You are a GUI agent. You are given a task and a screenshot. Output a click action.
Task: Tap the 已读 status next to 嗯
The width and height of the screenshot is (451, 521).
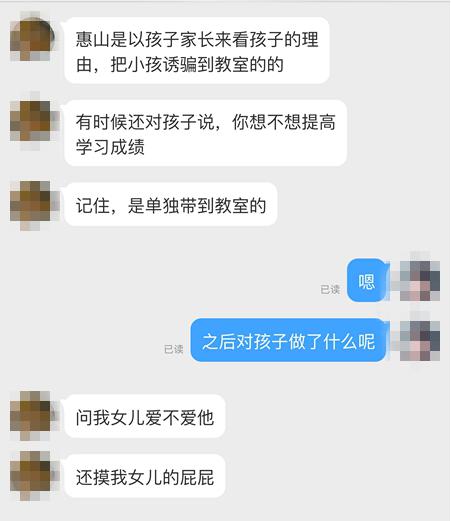click(x=330, y=289)
